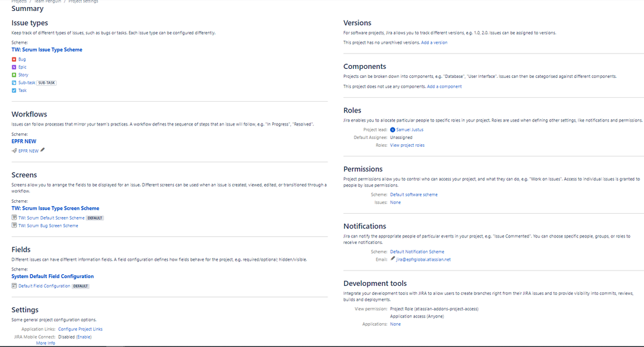Click Add a component link
The image size is (644, 347).
click(444, 86)
